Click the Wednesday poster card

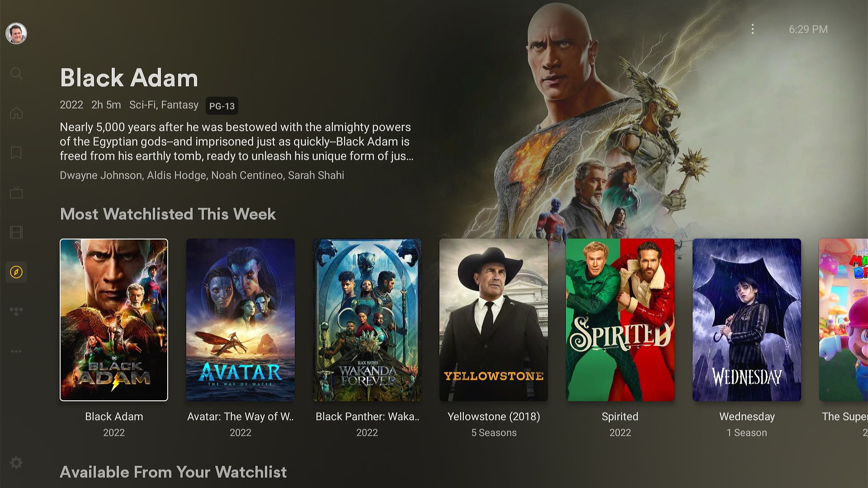(x=746, y=319)
